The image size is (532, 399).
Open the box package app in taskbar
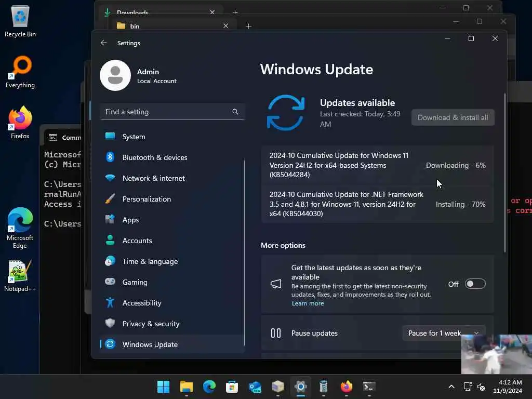tap(278, 387)
